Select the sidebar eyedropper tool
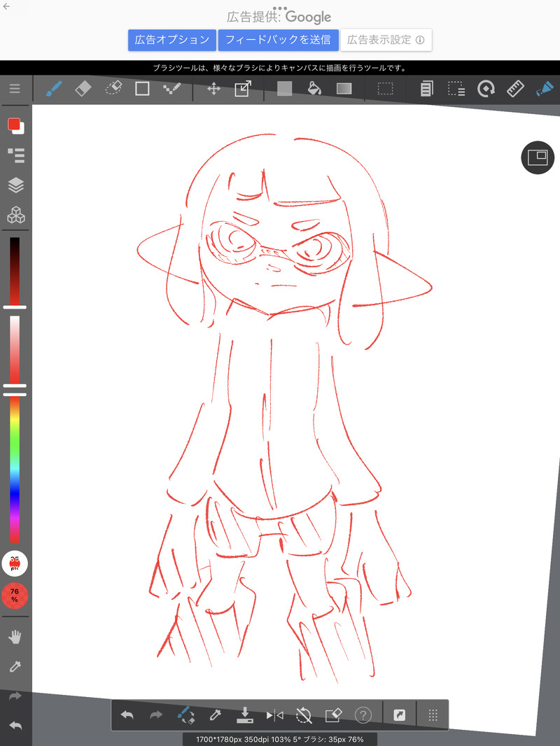This screenshot has height=746, width=560. (15, 666)
